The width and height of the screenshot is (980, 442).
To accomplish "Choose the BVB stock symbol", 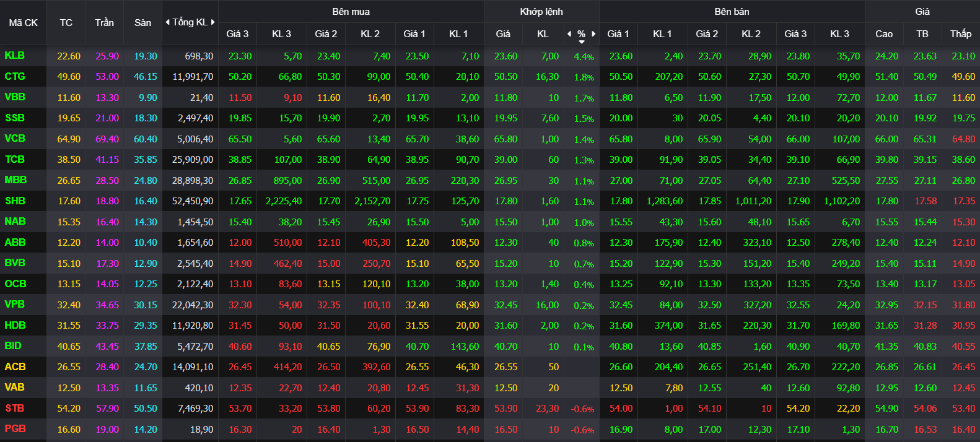I will point(15,263).
